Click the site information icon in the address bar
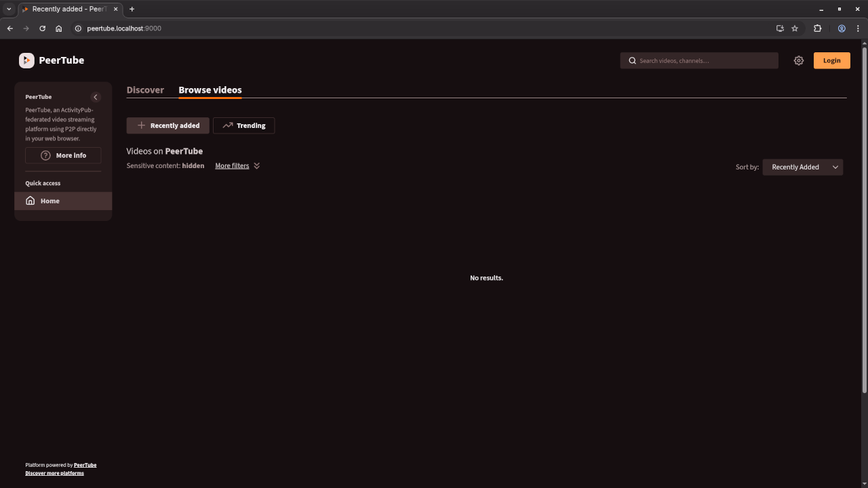This screenshot has width=868, height=488. 78,28
